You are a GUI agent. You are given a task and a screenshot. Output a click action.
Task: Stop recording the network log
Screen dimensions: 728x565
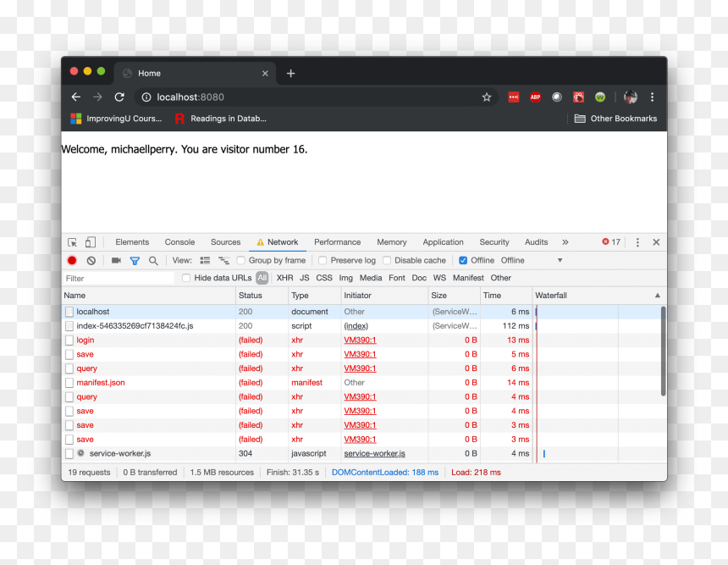tap(72, 261)
